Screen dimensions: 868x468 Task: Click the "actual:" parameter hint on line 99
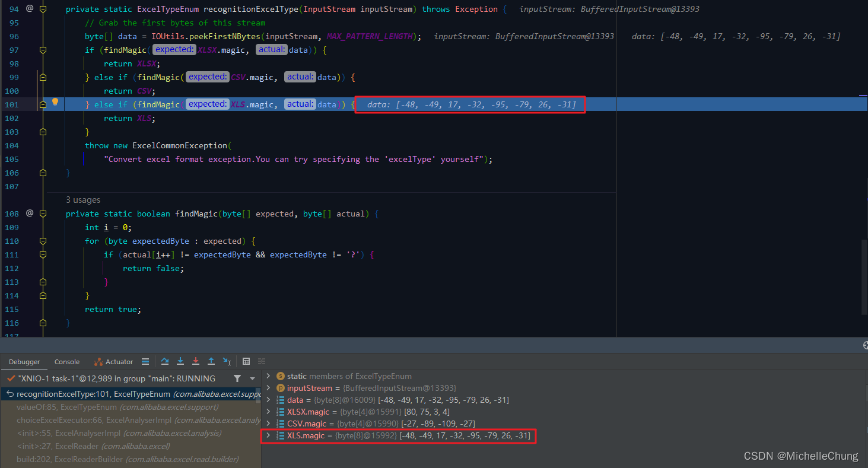pos(300,77)
